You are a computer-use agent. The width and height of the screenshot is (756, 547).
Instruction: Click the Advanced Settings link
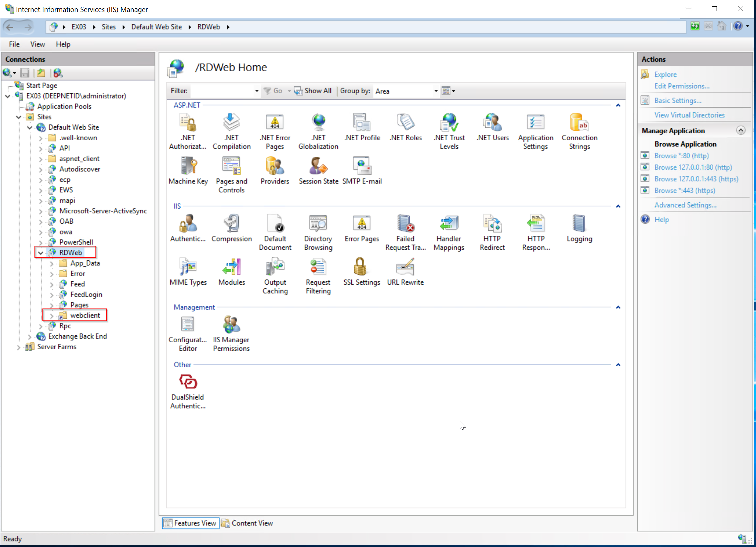(x=685, y=205)
